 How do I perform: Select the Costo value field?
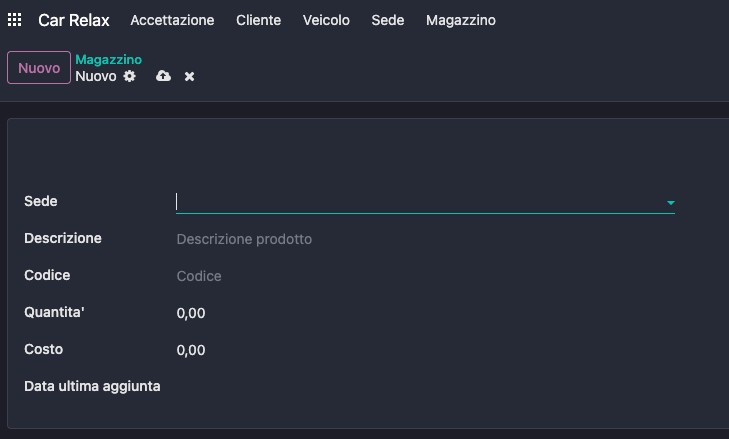click(x=425, y=350)
